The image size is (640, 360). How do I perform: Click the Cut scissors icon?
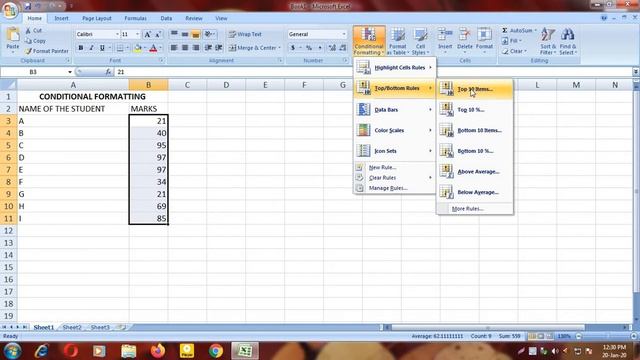click(x=28, y=31)
